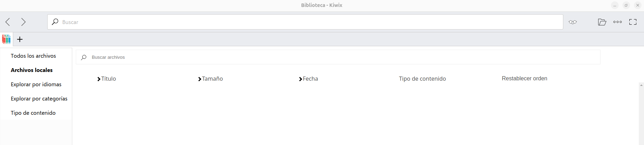
Task: Open a new tab with plus icon
Action: tap(20, 39)
